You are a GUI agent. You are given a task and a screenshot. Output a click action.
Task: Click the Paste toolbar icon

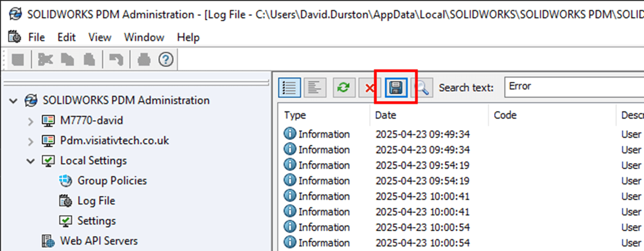89,60
